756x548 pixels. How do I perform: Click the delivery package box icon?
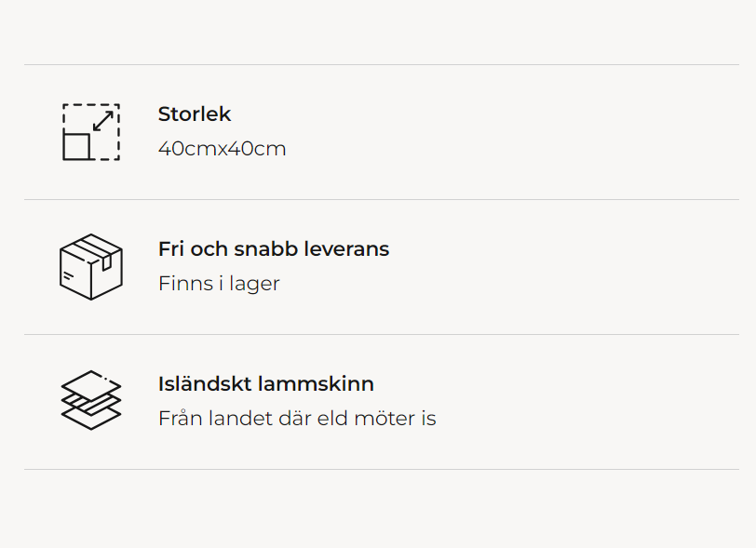pyautogui.click(x=91, y=267)
